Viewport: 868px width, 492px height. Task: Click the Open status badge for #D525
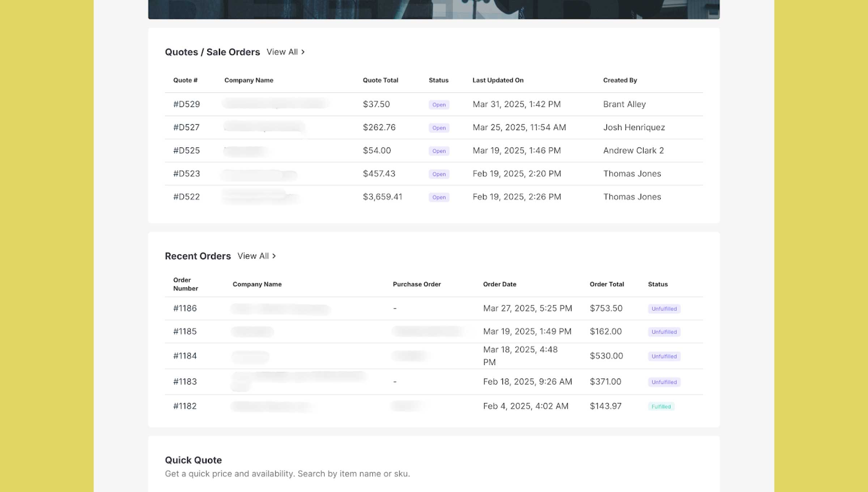click(439, 151)
